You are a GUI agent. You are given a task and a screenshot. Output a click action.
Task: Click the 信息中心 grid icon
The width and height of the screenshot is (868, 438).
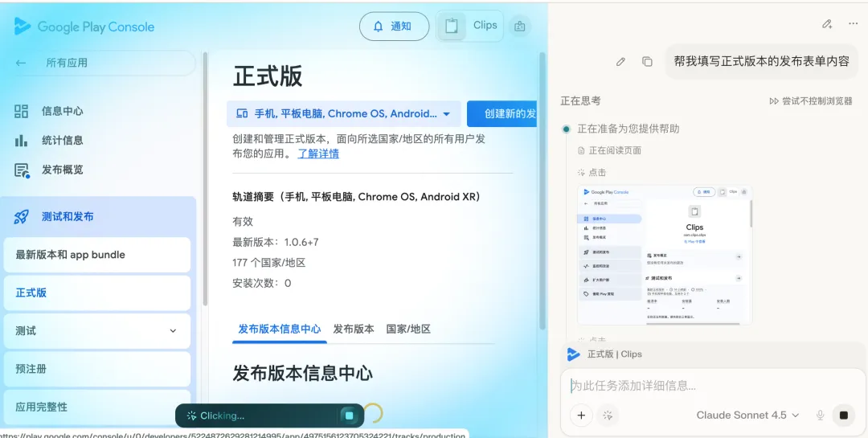(21, 111)
